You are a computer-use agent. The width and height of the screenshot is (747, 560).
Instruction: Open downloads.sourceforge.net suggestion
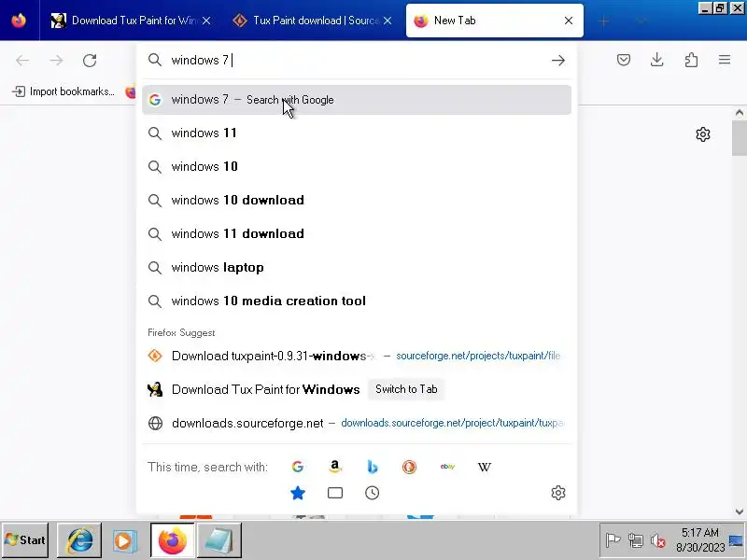click(x=357, y=423)
